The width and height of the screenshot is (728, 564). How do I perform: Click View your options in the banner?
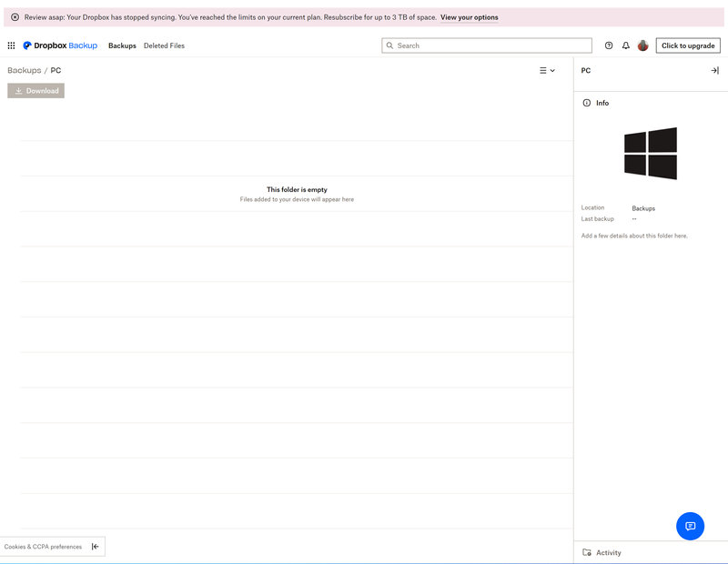tap(470, 16)
